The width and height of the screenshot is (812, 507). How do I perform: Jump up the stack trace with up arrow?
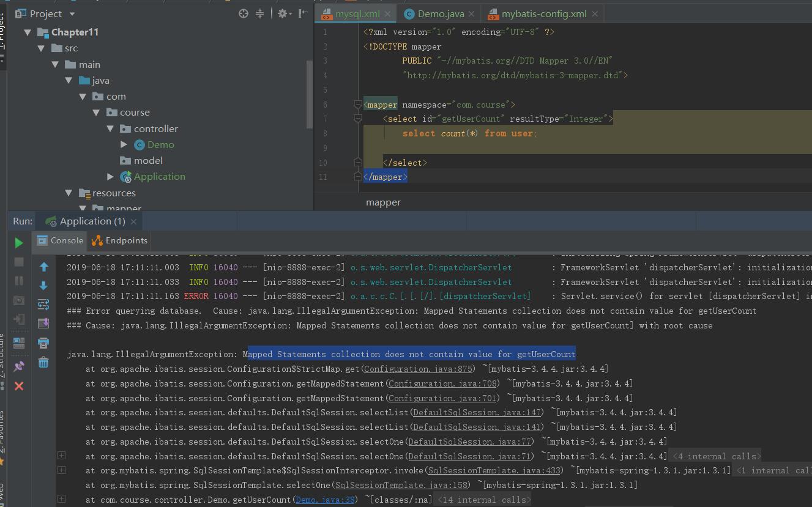pyautogui.click(x=43, y=267)
